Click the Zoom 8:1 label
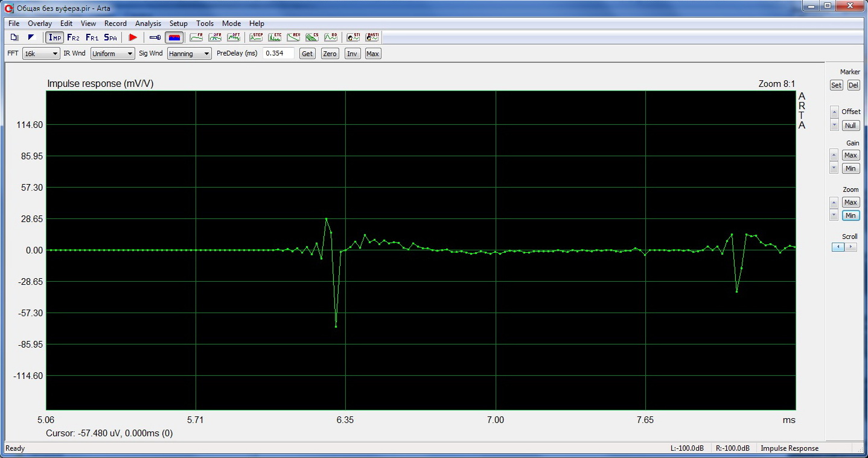 coord(777,84)
